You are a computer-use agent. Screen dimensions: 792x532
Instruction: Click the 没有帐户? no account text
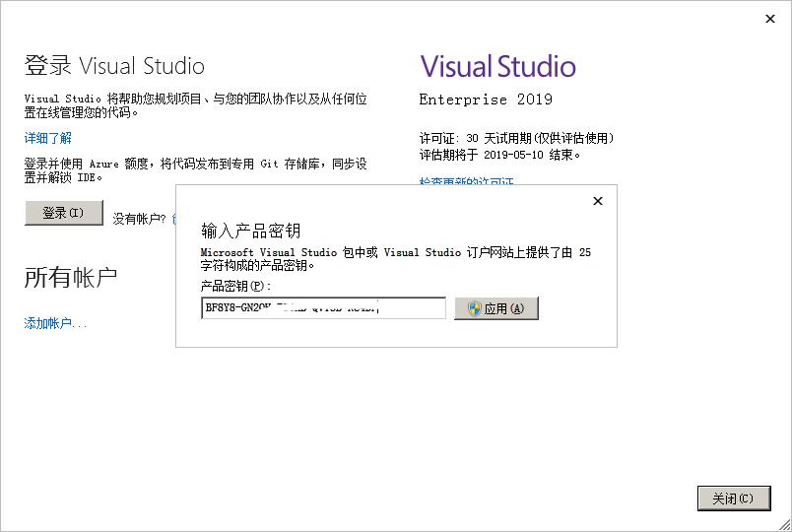click(139, 219)
